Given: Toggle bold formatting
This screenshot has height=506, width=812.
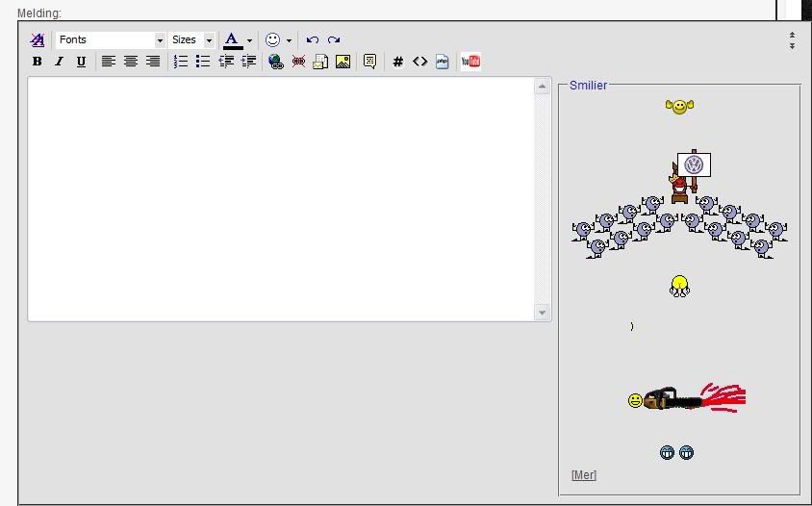Looking at the screenshot, I should 37,62.
